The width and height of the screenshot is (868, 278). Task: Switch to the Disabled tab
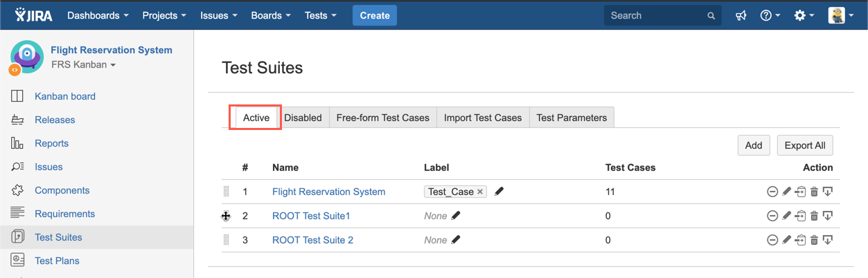303,118
